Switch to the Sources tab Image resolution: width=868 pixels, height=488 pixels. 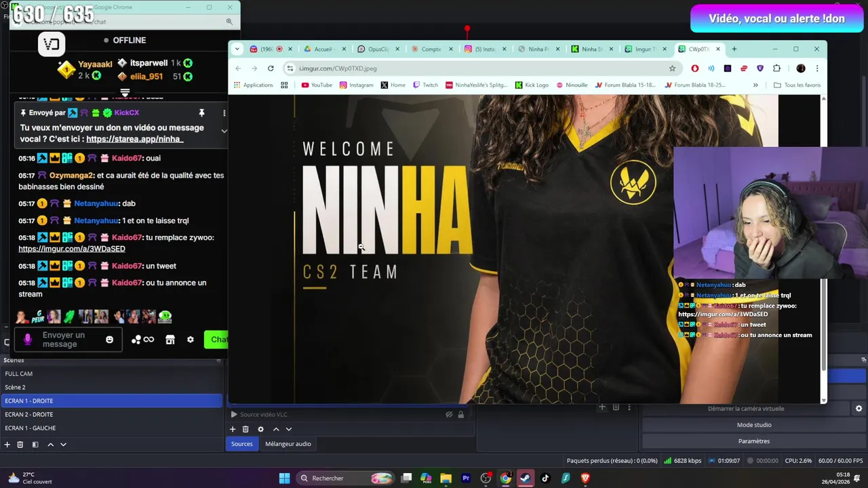(241, 444)
